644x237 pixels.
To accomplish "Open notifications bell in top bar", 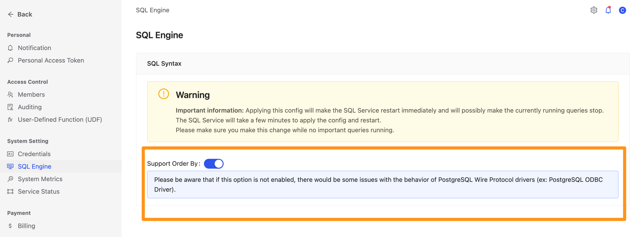I will tap(608, 10).
